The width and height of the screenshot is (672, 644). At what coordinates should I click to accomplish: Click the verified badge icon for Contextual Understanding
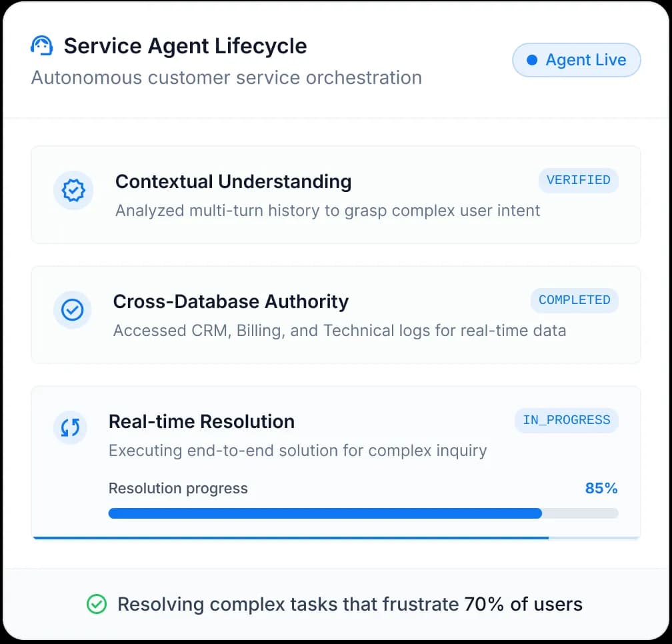click(x=73, y=191)
